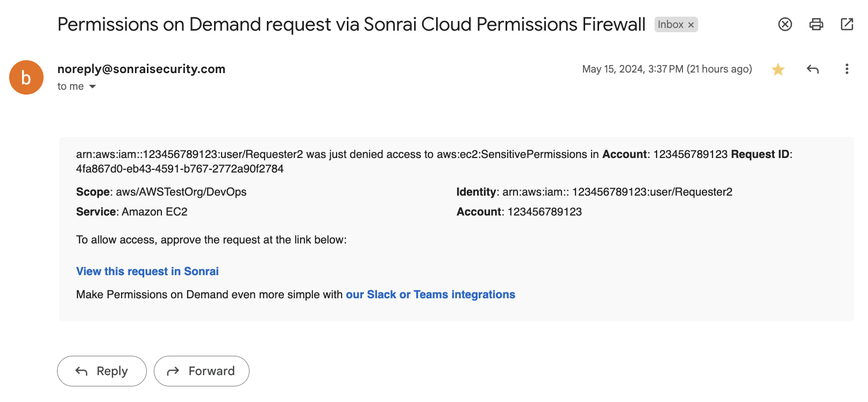Click the email timestamp May 15, 2024
This screenshot has width=868, height=402.
point(667,69)
